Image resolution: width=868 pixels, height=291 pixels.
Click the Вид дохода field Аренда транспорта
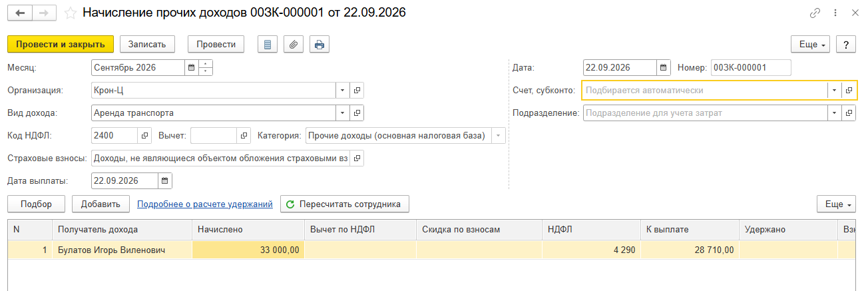(x=214, y=113)
